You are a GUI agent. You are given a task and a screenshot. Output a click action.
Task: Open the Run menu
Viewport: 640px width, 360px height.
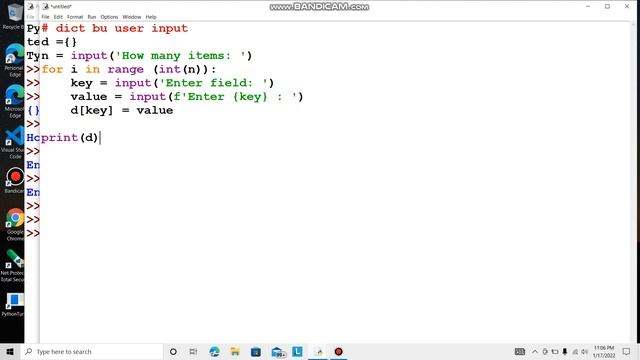[92, 17]
